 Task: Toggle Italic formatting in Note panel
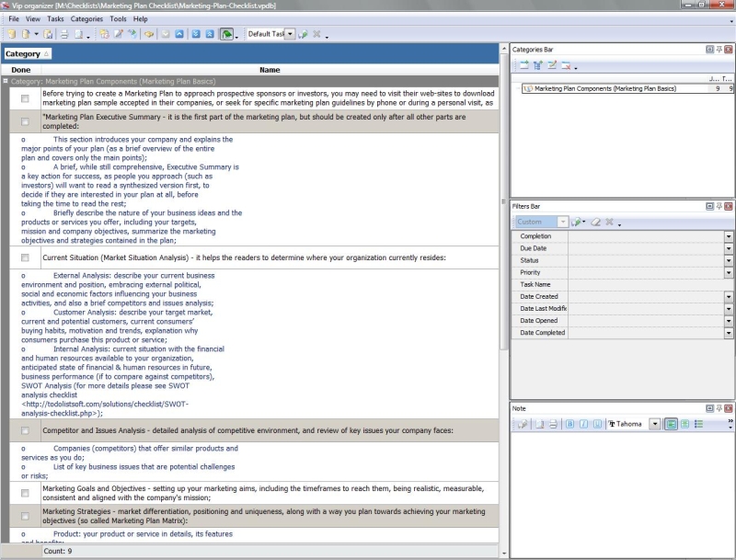(583, 424)
